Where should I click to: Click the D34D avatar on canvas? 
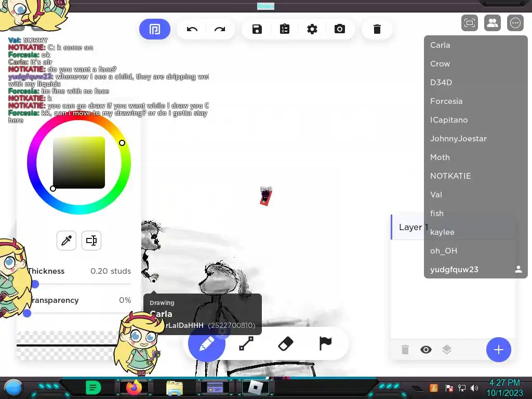click(265, 196)
